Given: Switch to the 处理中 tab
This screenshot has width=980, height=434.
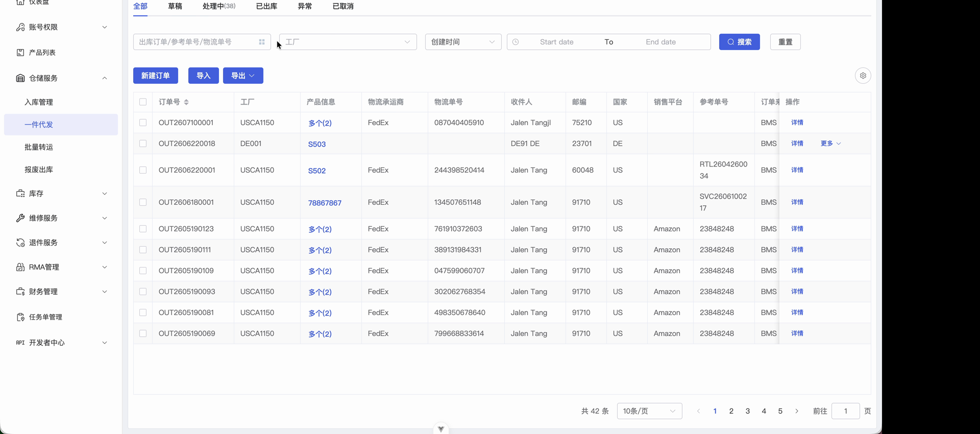Looking at the screenshot, I should coord(219,6).
